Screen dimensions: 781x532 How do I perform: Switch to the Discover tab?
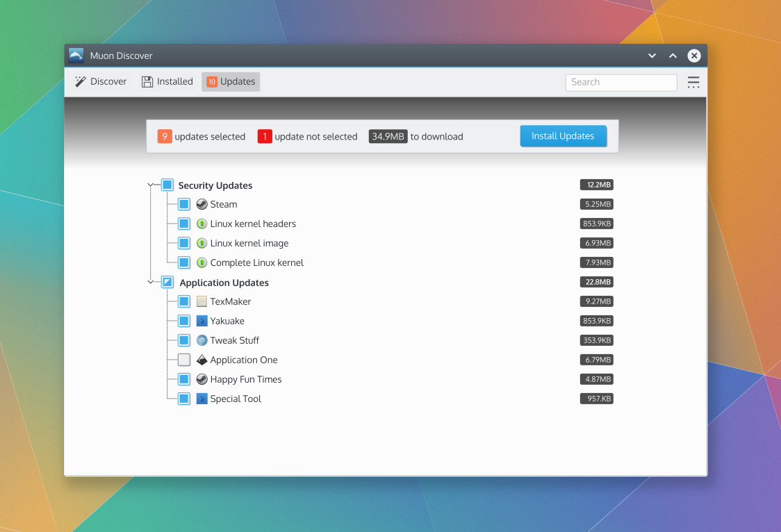[101, 82]
